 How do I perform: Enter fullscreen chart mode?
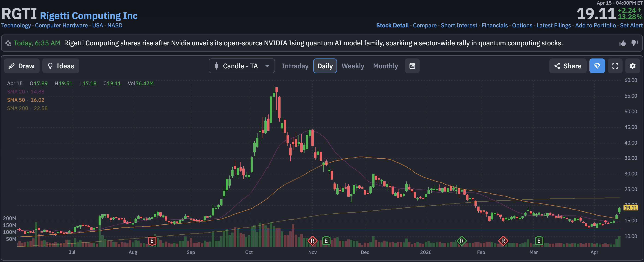(x=615, y=66)
